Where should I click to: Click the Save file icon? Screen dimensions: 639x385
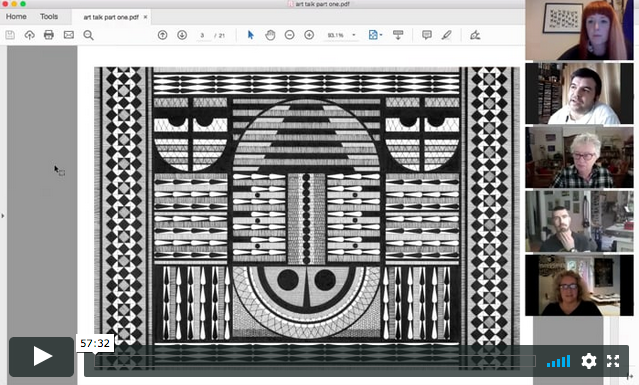coord(10,35)
